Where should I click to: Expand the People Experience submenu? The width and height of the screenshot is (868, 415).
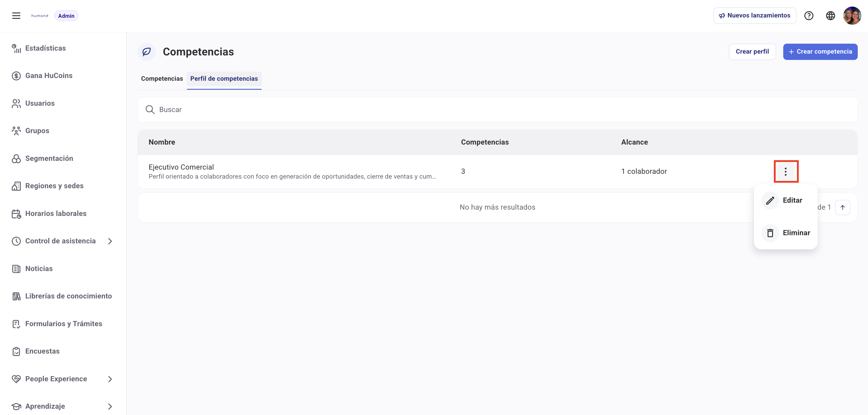110,379
